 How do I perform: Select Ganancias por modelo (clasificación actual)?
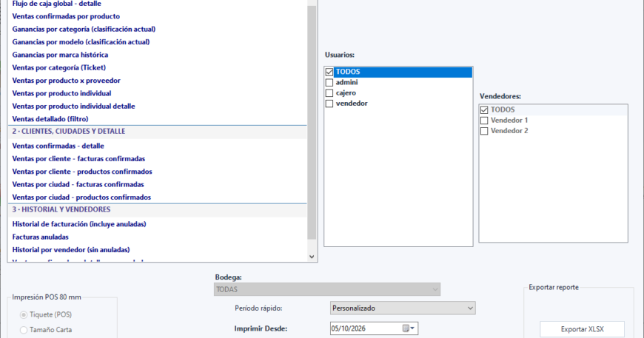coord(81,42)
